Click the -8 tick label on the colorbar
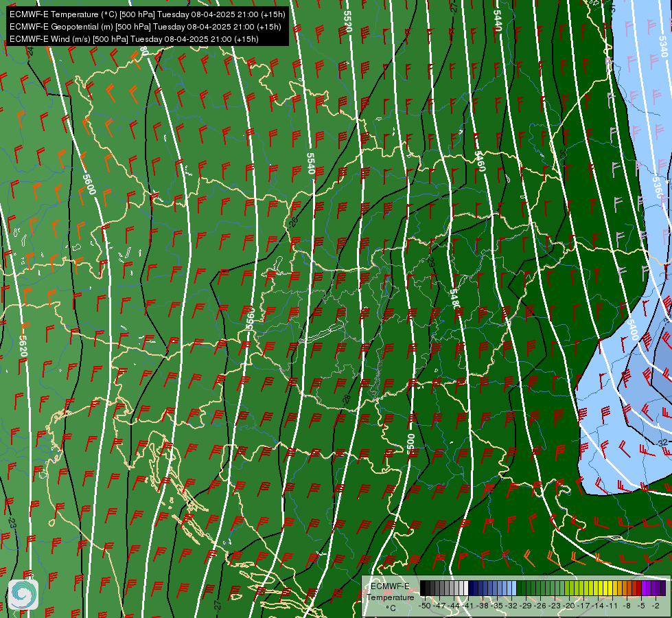This screenshot has height=618, width=672. [627, 606]
